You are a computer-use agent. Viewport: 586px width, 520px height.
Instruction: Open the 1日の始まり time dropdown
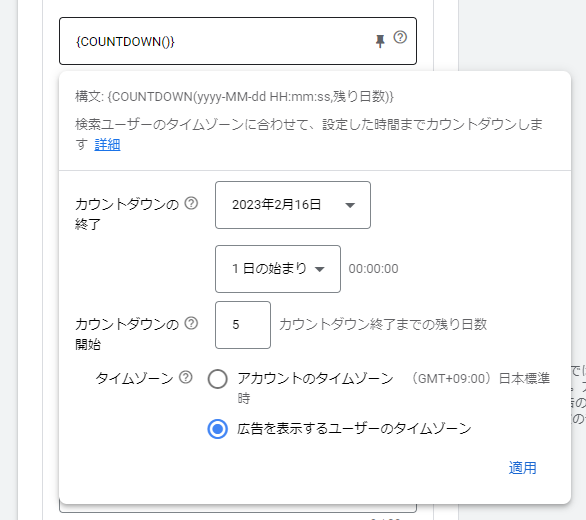[278, 269]
